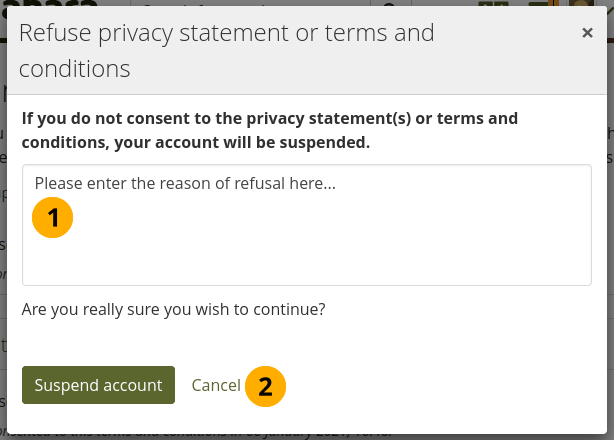Click the dimmed green header icon behind dialog
Screen dimensions: 614x440
[x=494, y=5]
